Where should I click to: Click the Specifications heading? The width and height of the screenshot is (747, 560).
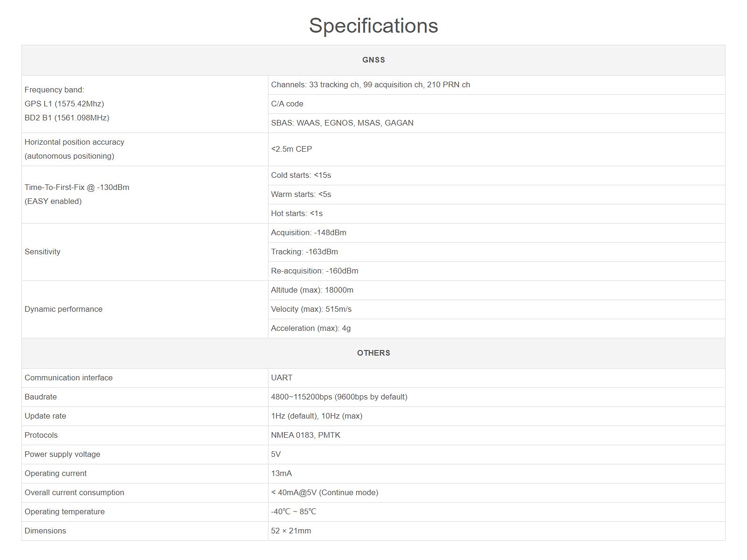[x=373, y=26]
